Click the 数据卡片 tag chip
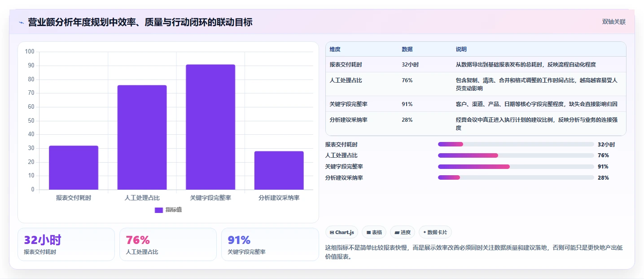 pyautogui.click(x=435, y=232)
